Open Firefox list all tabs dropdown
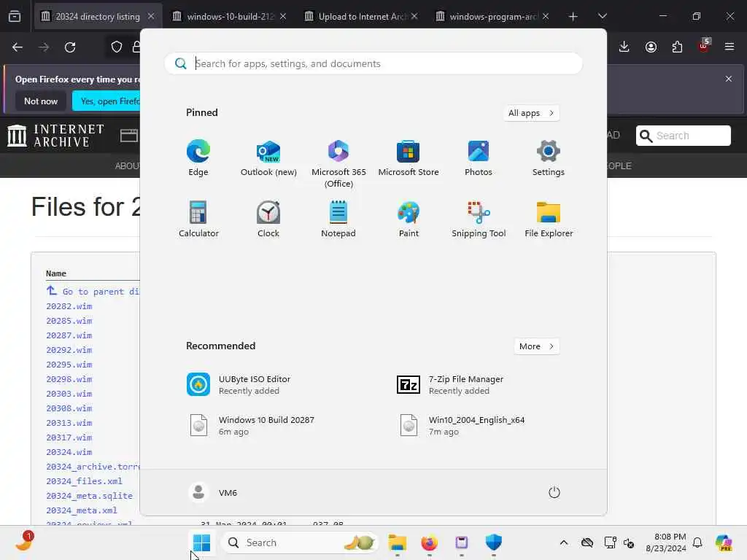The image size is (747, 560). coord(602,16)
